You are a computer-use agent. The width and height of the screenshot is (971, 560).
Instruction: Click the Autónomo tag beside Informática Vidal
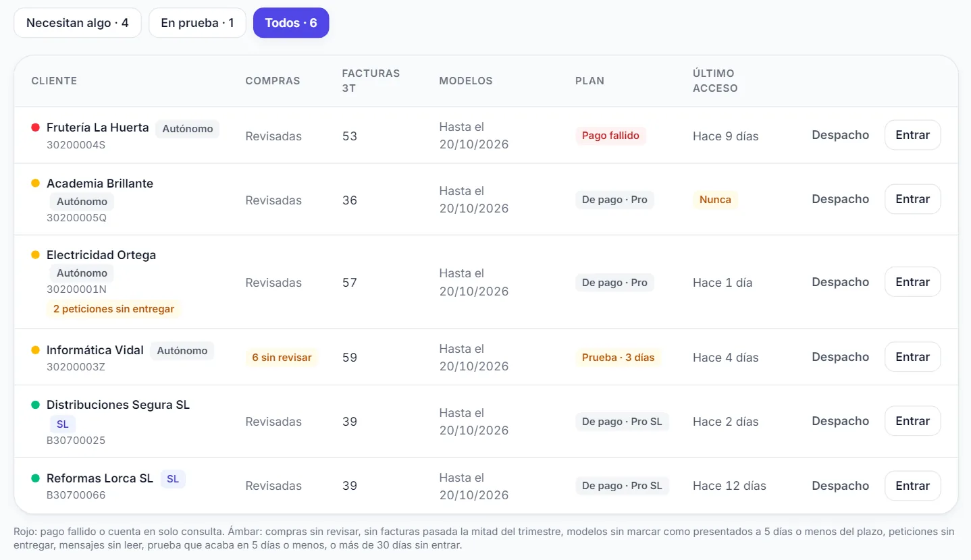[182, 351]
